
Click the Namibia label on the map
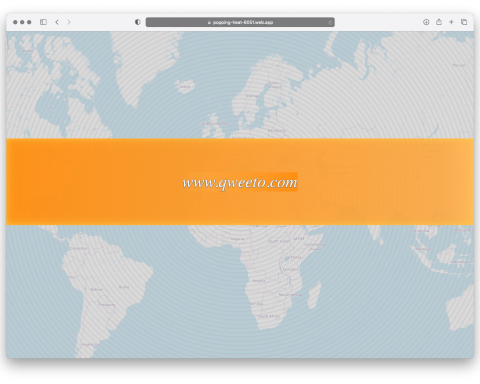[x=256, y=303]
